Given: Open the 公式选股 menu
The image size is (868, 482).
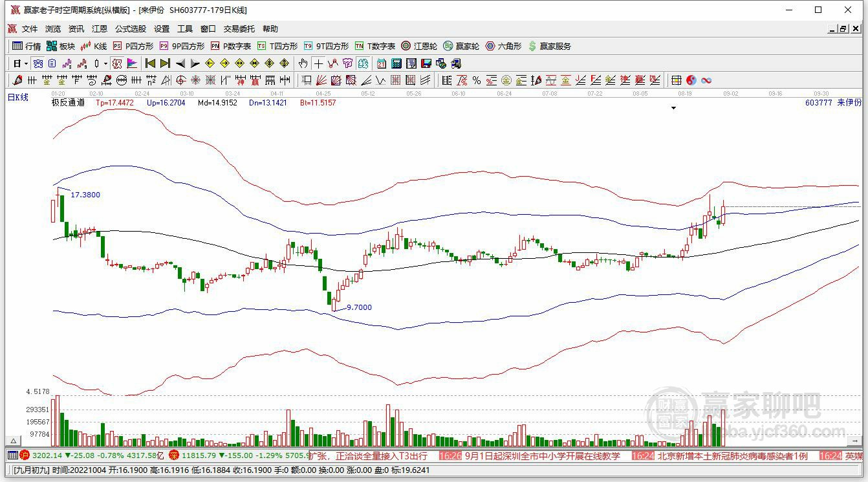Looking at the screenshot, I should coord(131,29).
